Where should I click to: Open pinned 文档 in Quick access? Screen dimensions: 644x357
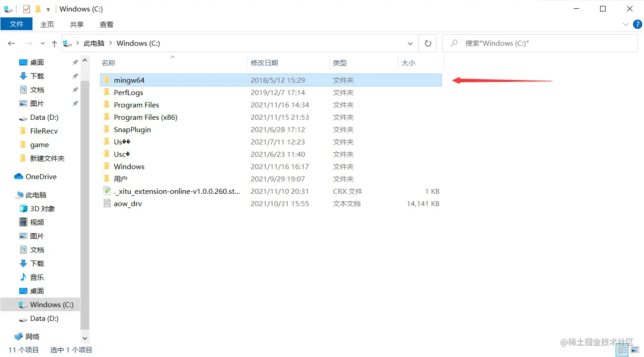[37, 90]
